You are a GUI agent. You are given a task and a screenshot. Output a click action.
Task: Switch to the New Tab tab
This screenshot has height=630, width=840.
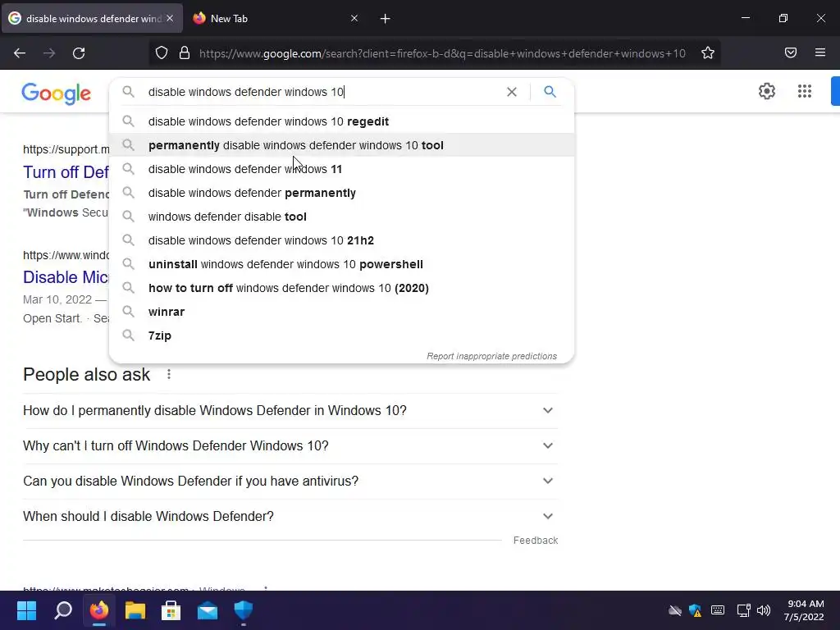[x=276, y=18]
